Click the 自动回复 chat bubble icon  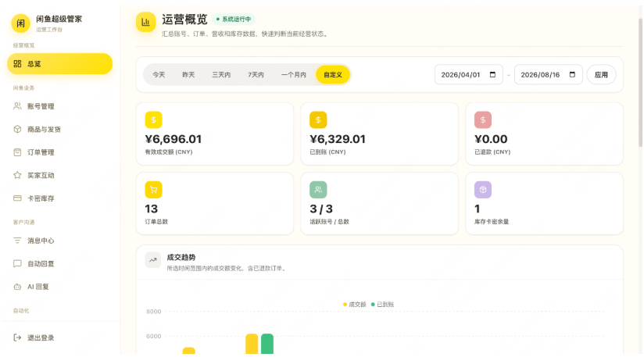click(17, 263)
